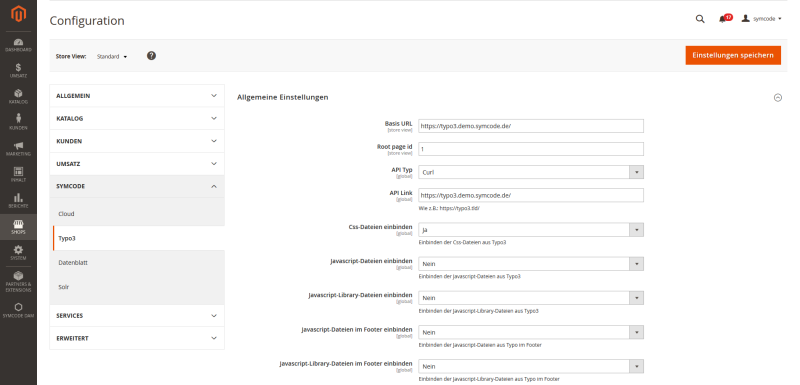
Task: Click the search magnifier icon
Action: pyautogui.click(x=700, y=19)
